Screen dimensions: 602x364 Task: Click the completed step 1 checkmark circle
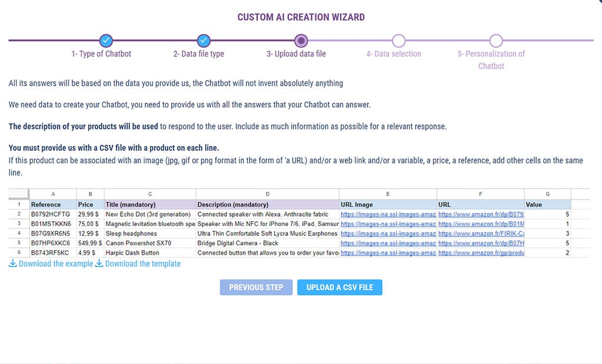click(x=106, y=41)
